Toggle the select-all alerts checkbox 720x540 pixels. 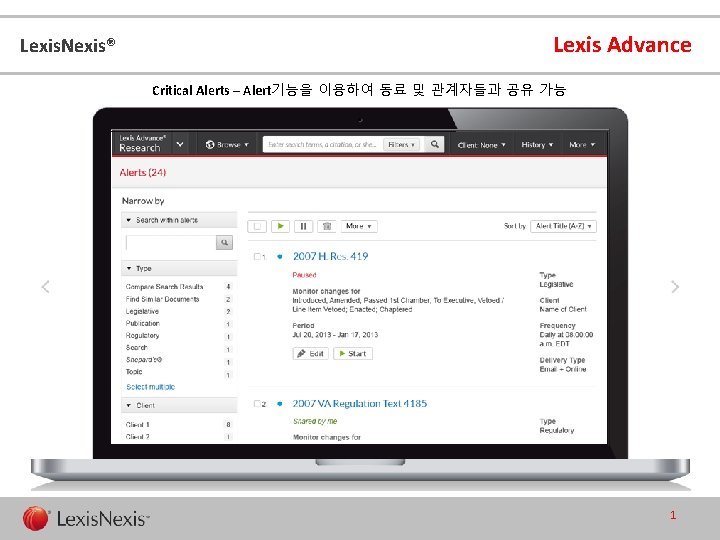tap(257, 226)
